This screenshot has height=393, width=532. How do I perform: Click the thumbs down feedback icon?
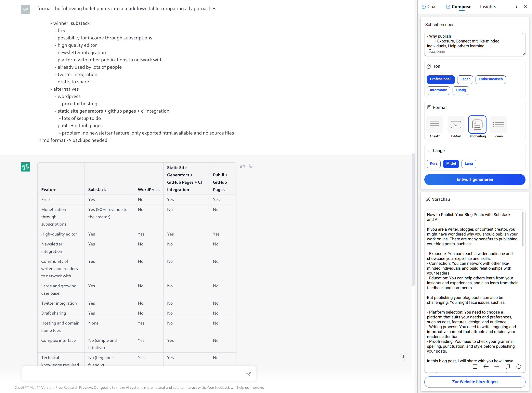251,166
